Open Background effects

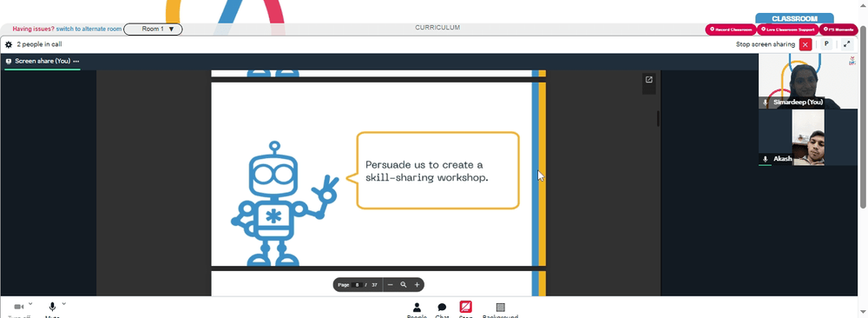[500, 309]
